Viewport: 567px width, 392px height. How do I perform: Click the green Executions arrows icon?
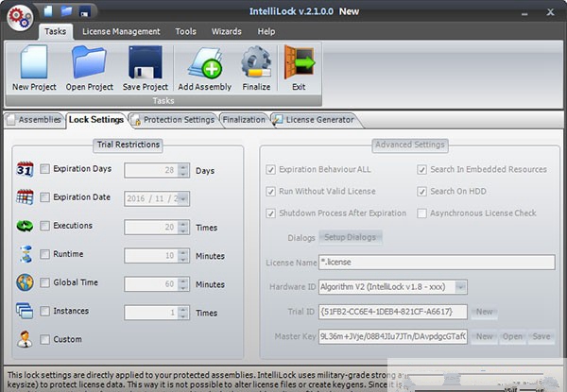click(25, 226)
